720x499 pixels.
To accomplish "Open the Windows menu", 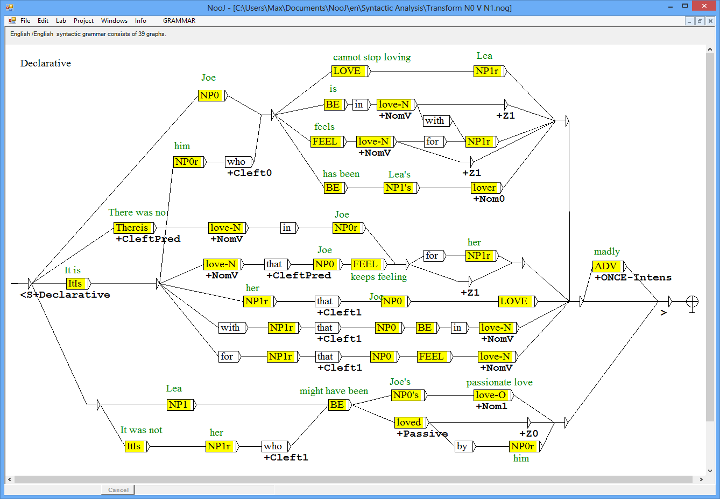I will 113,20.
